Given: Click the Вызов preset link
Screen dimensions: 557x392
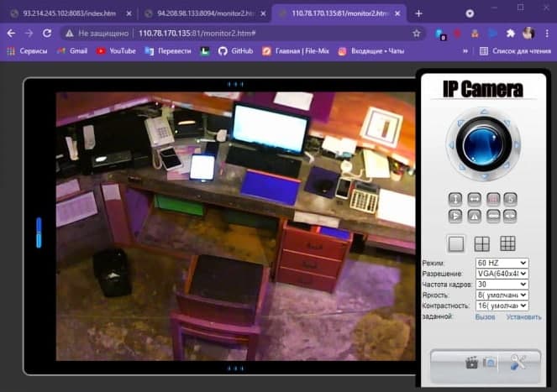Looking at the screenshot, I should [485, 316].
